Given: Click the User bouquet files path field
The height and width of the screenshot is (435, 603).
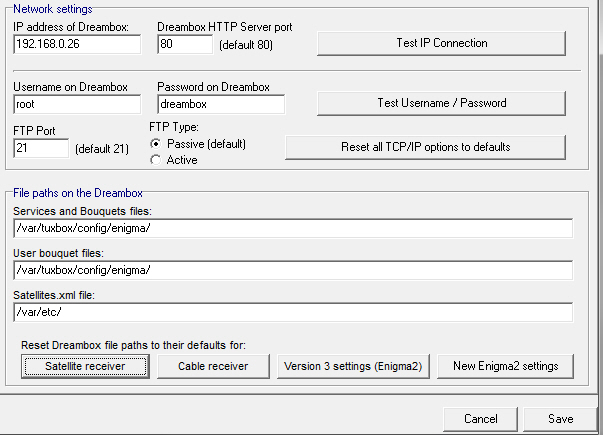Looking at the screenshot, I should pyautogui.click(x=293, y=270).
